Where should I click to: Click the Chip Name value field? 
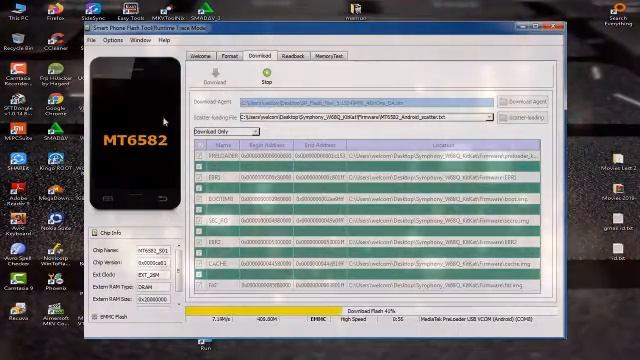point(153,251)
